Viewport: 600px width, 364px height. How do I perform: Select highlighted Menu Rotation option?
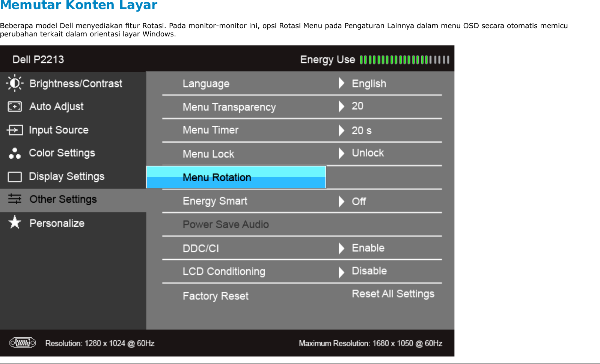pyautogui.click(x=236, y=177)
